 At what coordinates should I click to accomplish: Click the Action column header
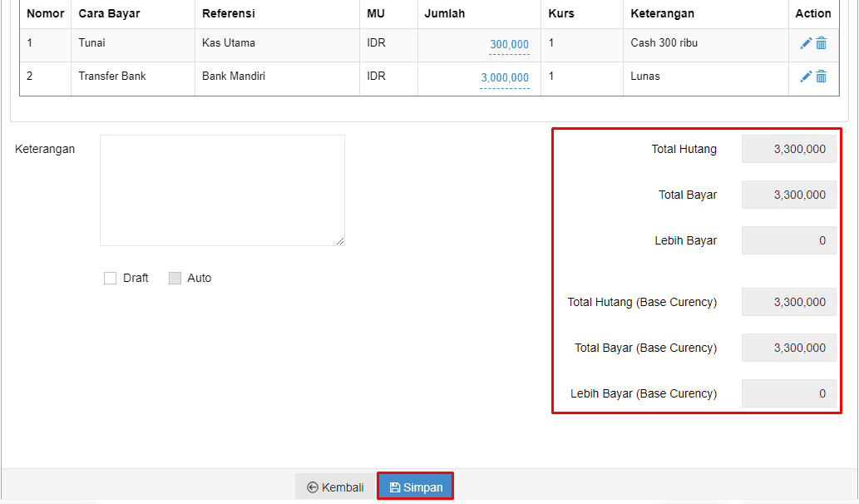tap(813, 13)
